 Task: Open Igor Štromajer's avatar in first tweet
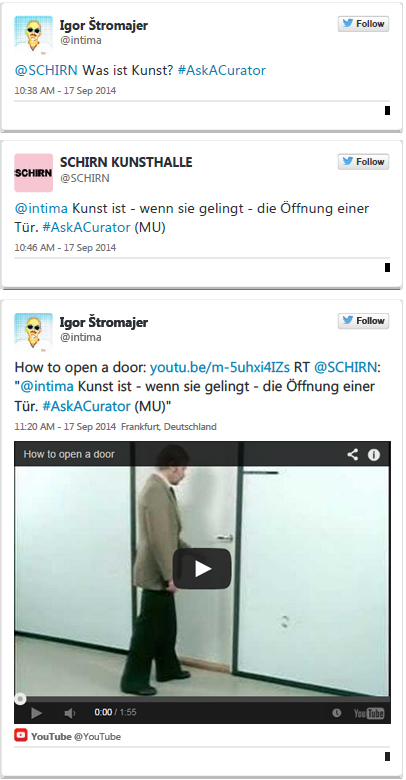coord(33,35)
